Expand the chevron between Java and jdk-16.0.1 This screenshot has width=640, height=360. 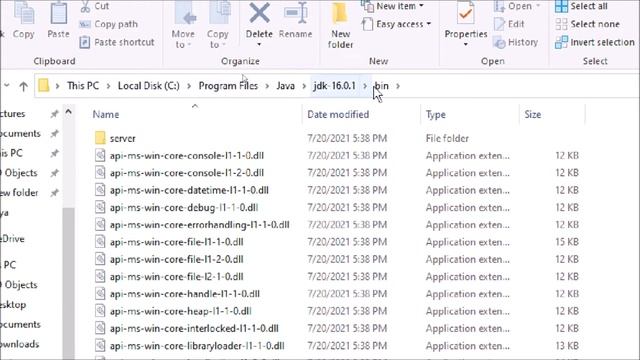(x=304, y=86)
